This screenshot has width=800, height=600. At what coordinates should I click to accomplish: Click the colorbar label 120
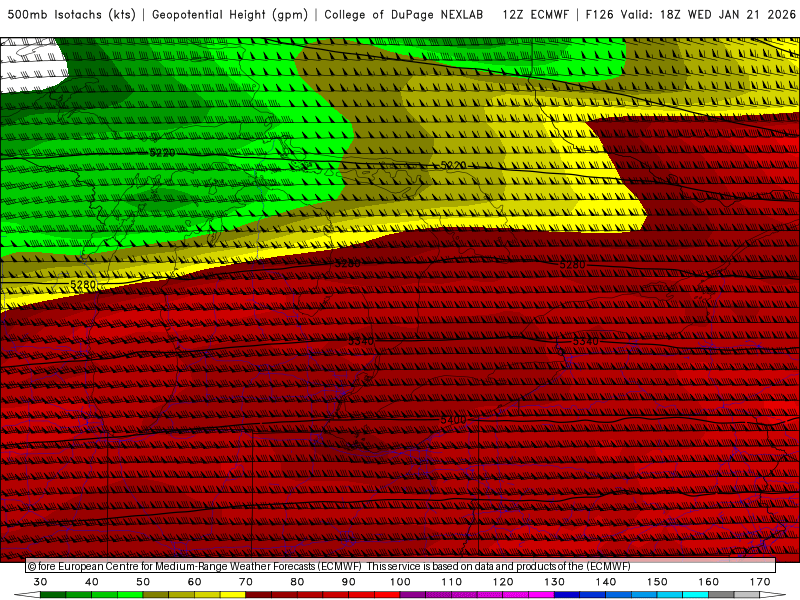pos(503,582)
